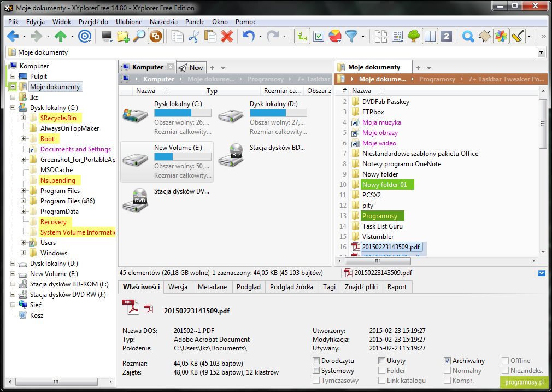
Task: Click the blue magnifier search icon
Action: (x=468, y=36)
